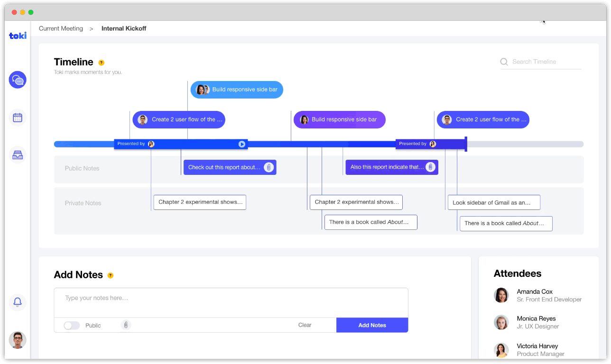Screen dimensions: 611x364
Task: Click the second 'Presented by' timeline segment
Action: point(430,144)
